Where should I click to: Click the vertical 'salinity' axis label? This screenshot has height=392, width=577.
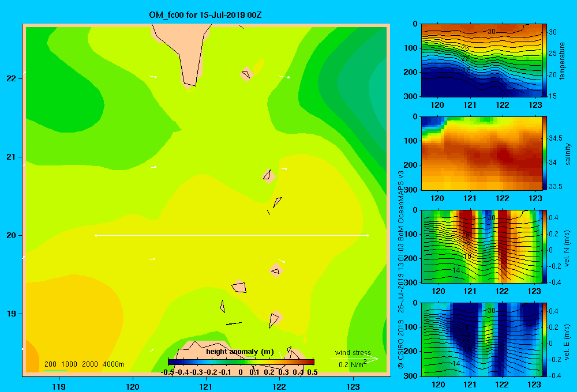click(x=568, y=154)
